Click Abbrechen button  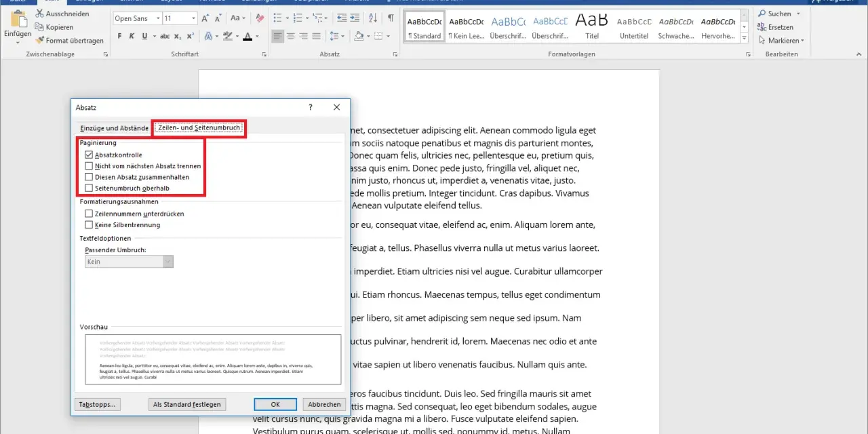pos(325,404)
